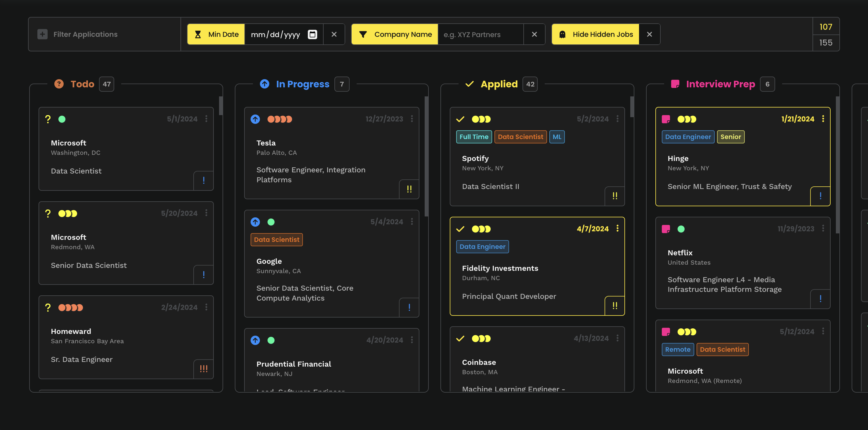The image size is (868, 430).
Task: Click checkmark status icon on Fidelity Investments card
Action: [460, 229]
